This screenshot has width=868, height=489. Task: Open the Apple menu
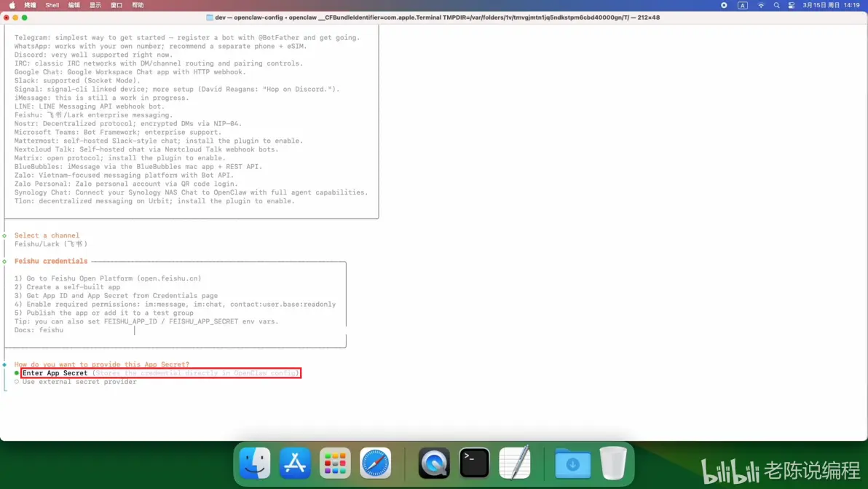12,5
